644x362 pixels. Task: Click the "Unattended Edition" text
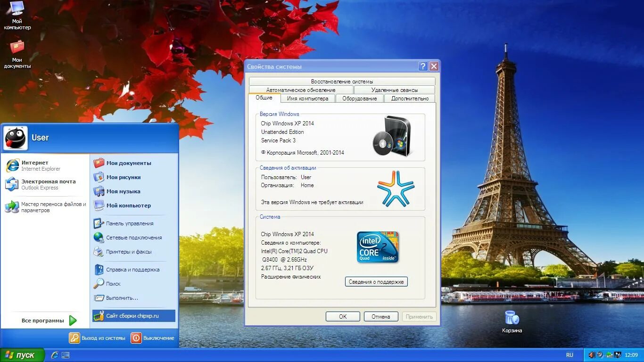[x=282, y=132]
